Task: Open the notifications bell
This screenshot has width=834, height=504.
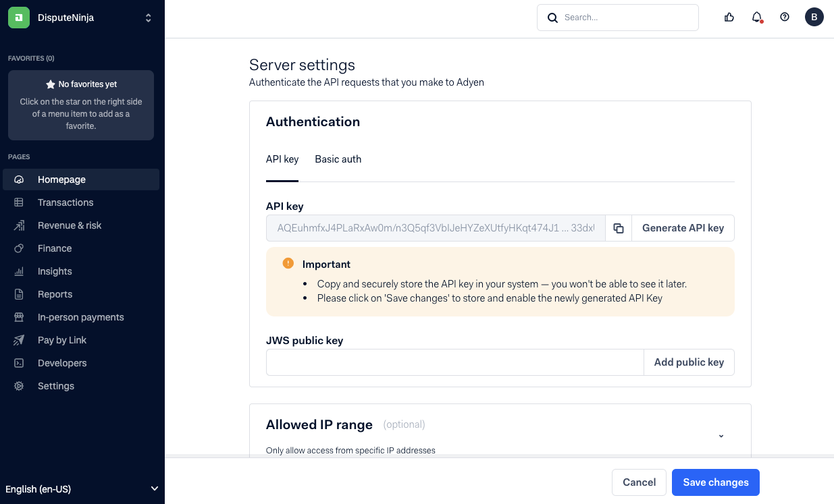Action: [757, 18]
